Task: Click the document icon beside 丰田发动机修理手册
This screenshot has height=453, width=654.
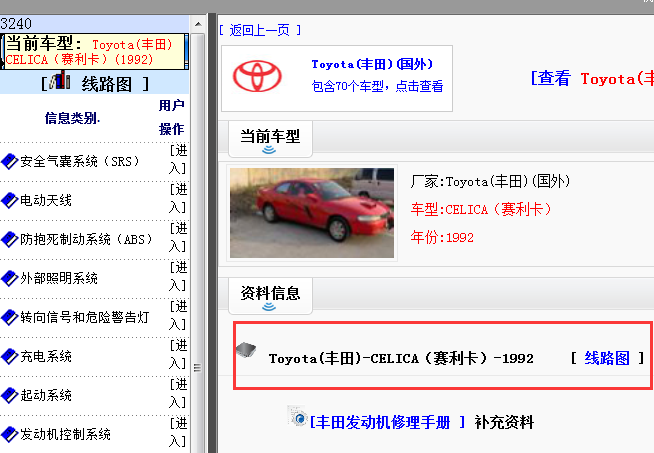Action: (x=298, y=416)
